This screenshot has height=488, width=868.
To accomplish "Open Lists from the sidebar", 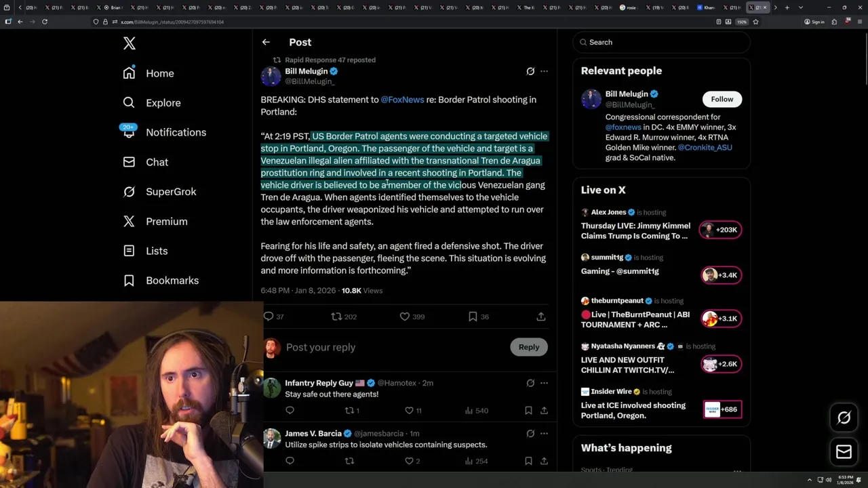I will click(145, 251).
